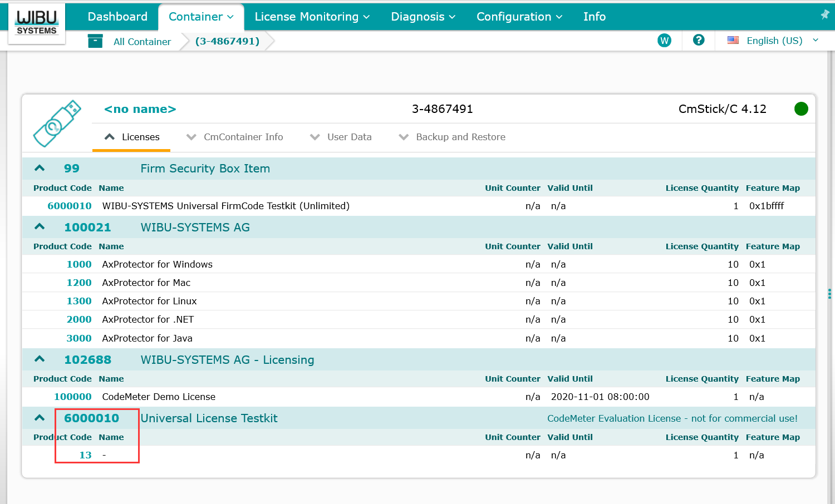This screenshot has width=835, height=504.
Task: Click the US flag language icon
Action: 733,41
